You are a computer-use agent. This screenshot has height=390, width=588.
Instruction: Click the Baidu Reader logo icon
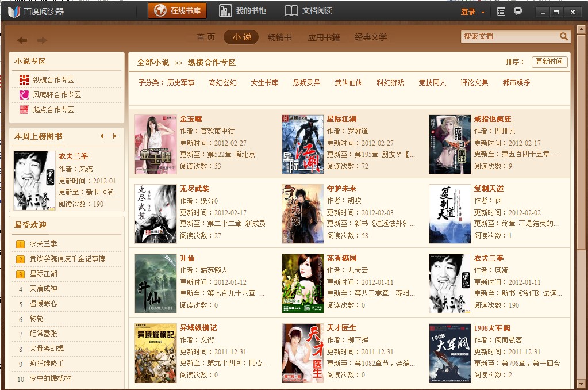[14, 12]
